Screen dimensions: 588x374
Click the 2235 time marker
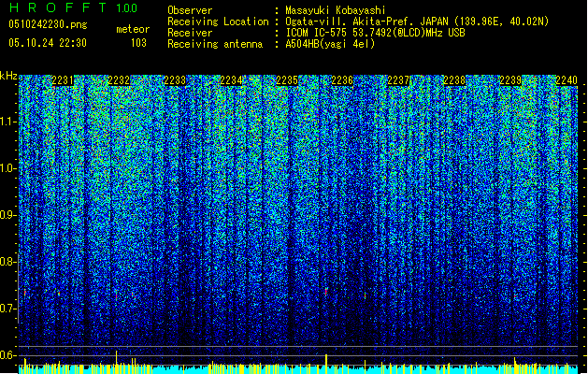(287, 81)
